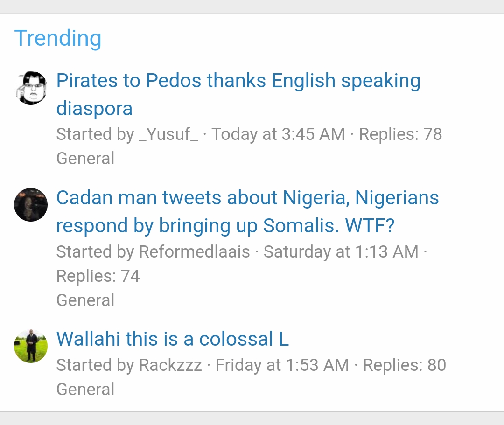The image size is (504, 425).
Task: View Rackzzz's avatar with green field
Action: 31,346
